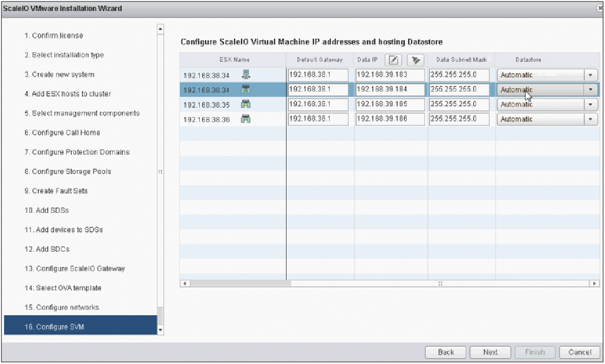Go to step 3 Create new system
Screen dimensions: 605x364
tap(59, 74)
